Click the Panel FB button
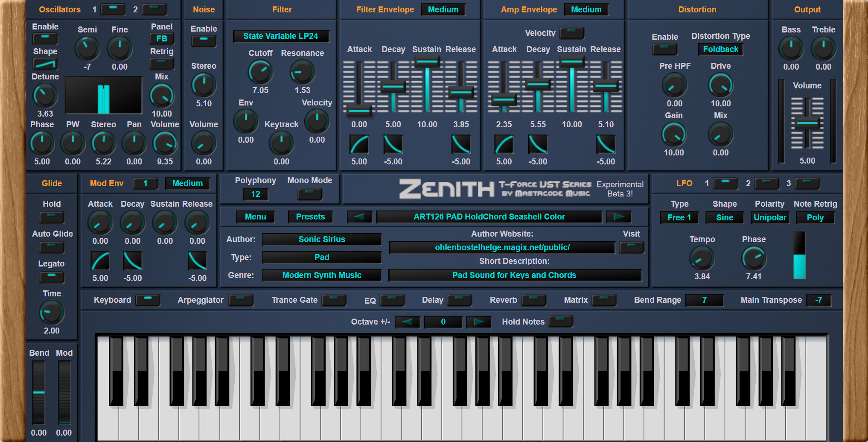 161,38
